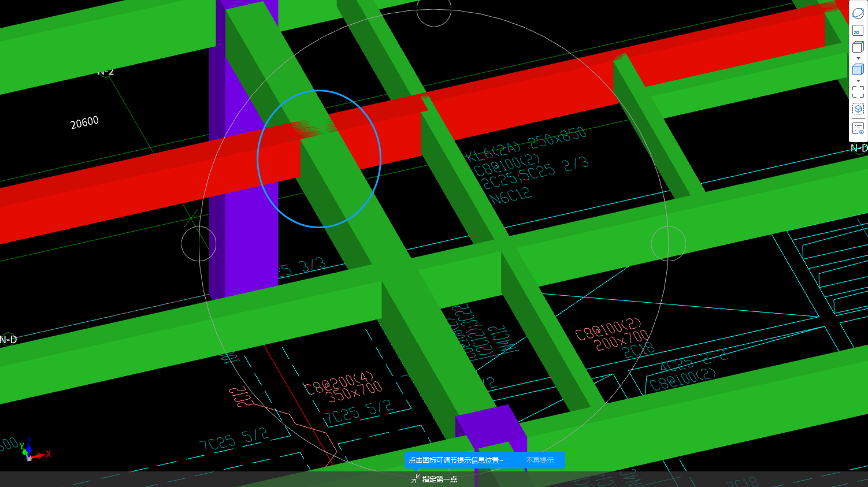Select the shaded solid cube display icon
Image resolution: width=868 pixels, height=487 pixels.
click(x=858, y=69)
